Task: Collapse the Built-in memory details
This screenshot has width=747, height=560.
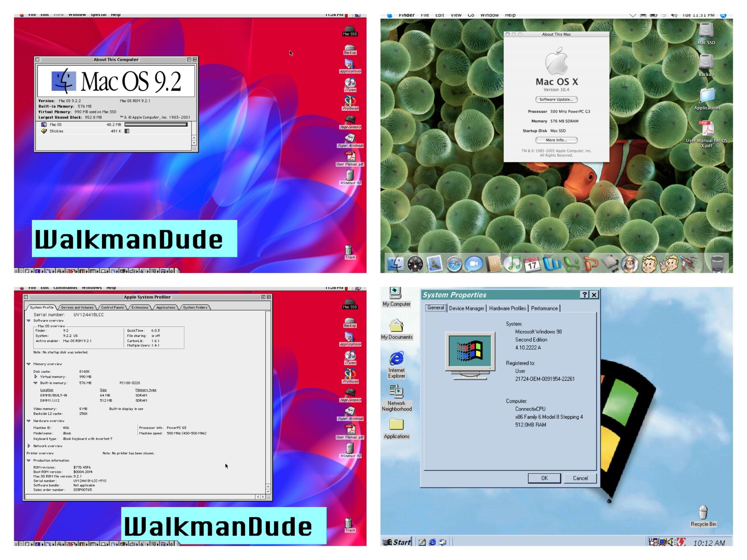Action: (35, 383)
